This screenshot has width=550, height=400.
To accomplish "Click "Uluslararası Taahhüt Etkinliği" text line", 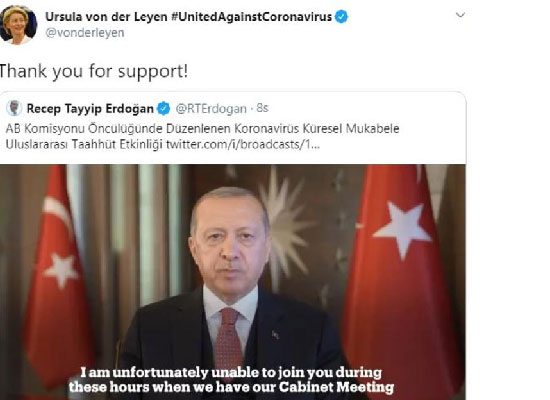I will 84,144.
